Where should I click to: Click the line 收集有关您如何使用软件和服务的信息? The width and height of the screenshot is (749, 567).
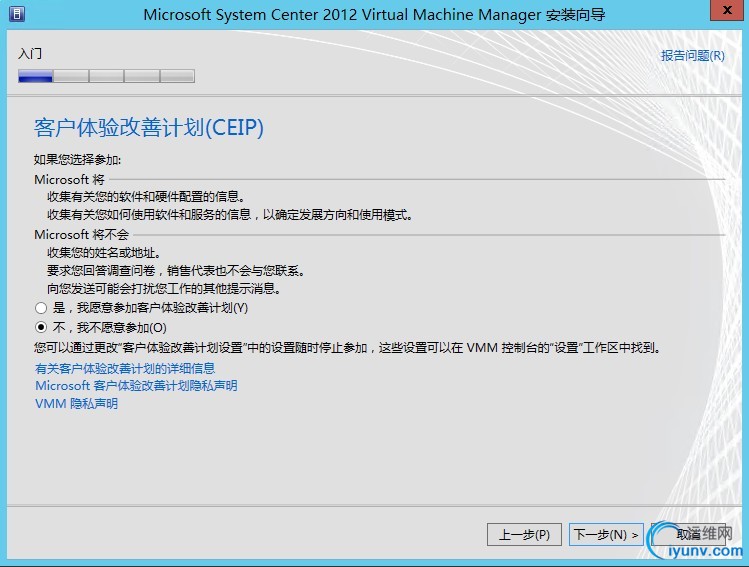tap(230, 215)
